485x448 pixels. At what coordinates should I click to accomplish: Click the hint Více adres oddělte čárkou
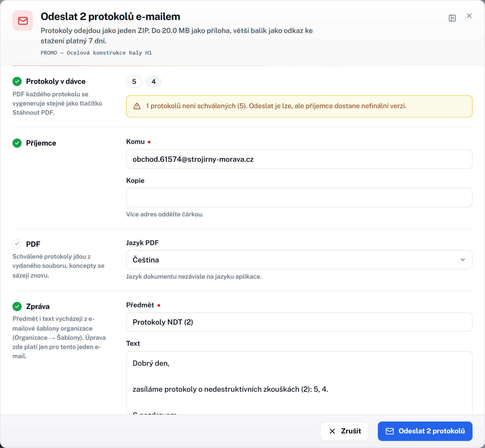click(x=165, y=214)
